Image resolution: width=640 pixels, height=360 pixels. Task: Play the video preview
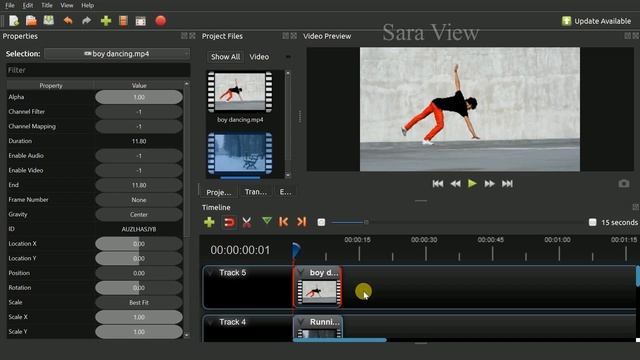472,184
